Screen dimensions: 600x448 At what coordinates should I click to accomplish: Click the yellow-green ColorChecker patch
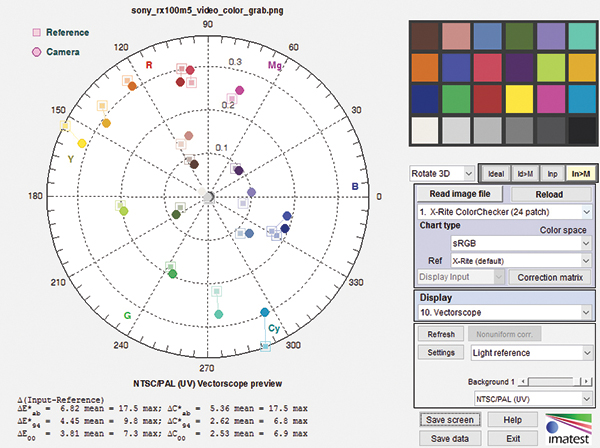pyautogui.click(x=551, y=68)
